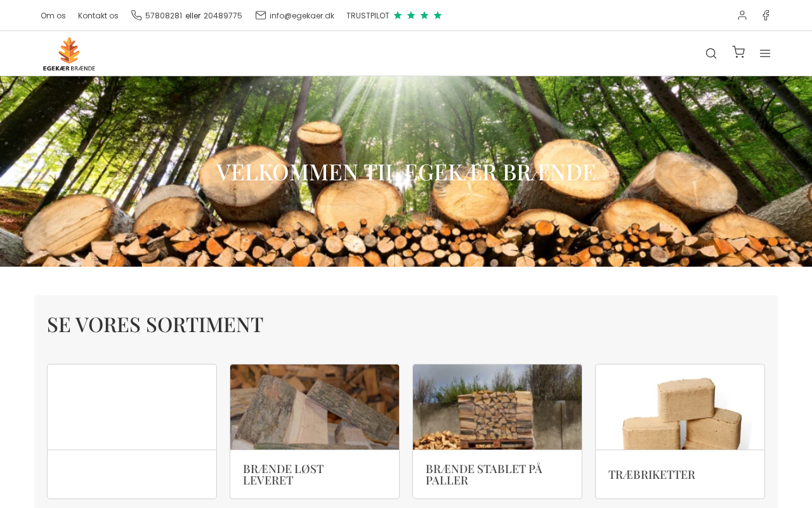
Task: Visit the Facebook page icon
Action: [x=766, y=15]
